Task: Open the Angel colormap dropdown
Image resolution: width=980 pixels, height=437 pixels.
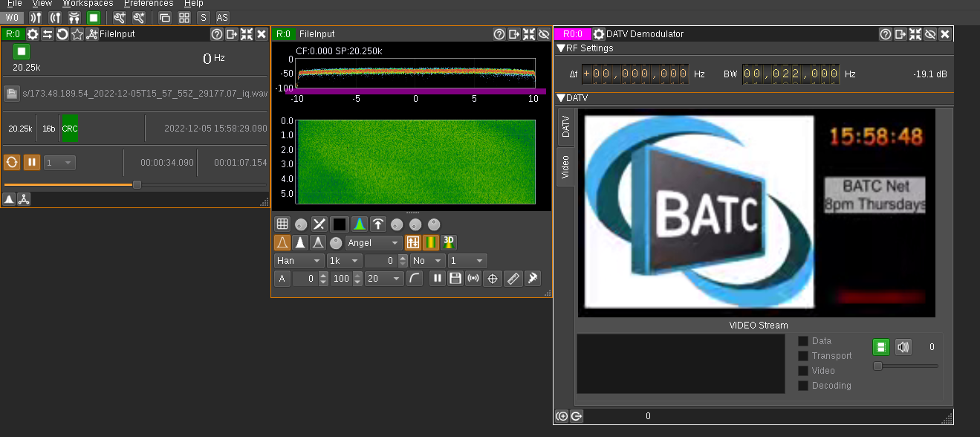Action: point(374,243)
